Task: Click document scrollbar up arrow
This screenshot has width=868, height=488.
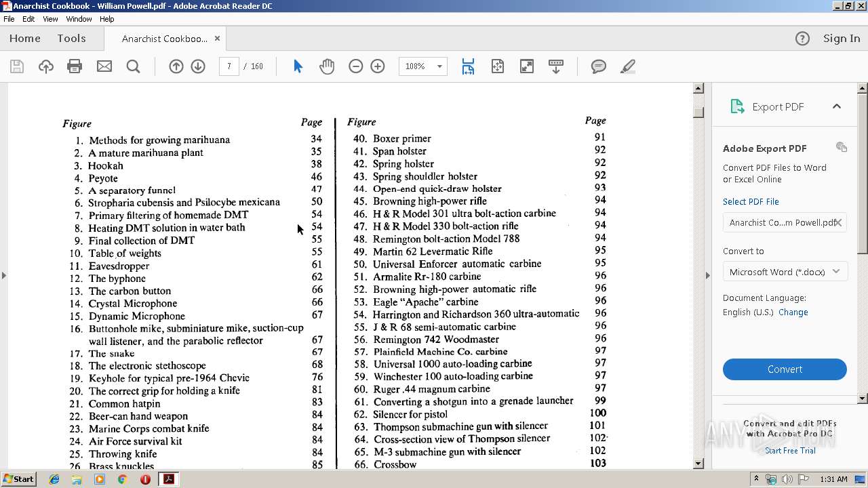Action: point(698,88)
